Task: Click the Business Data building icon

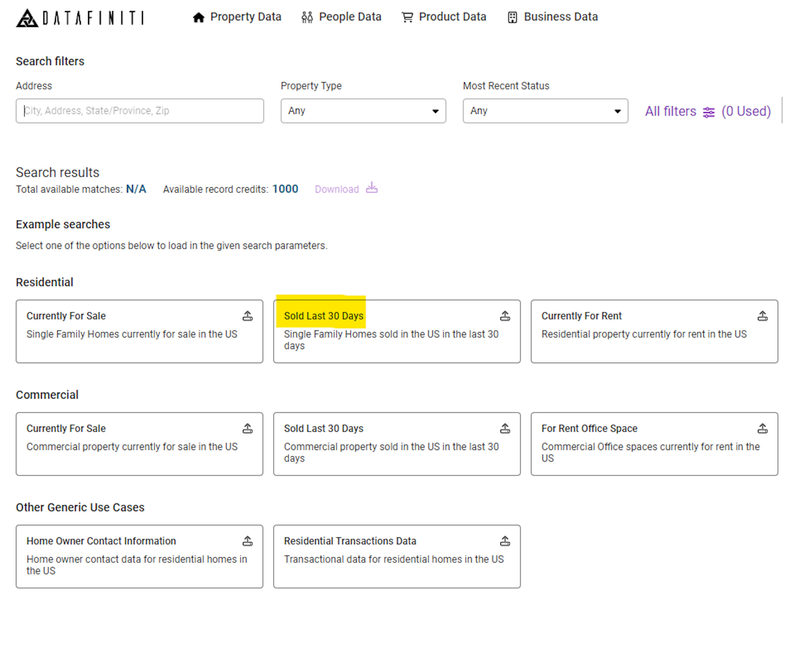Action: (512, 17)
